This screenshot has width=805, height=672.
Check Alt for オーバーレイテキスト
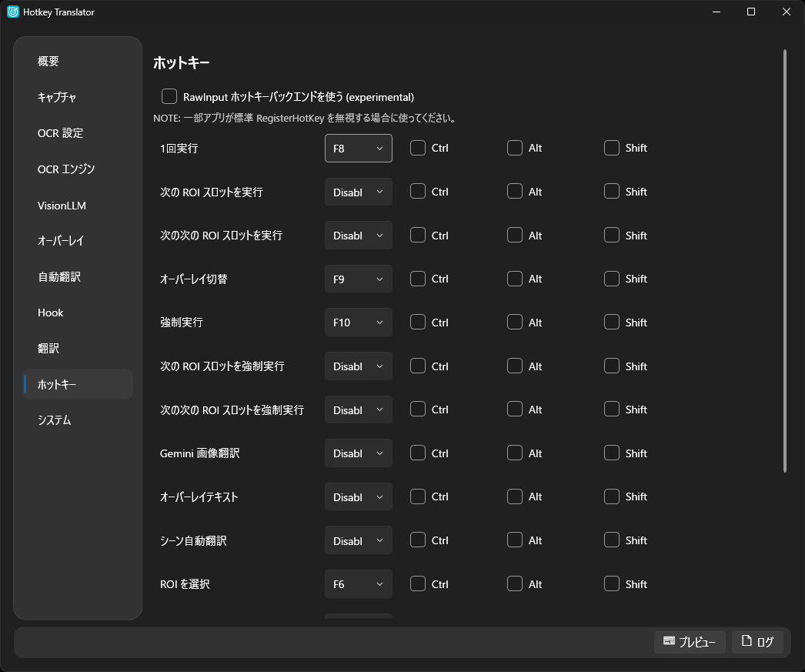click(514, 497)
